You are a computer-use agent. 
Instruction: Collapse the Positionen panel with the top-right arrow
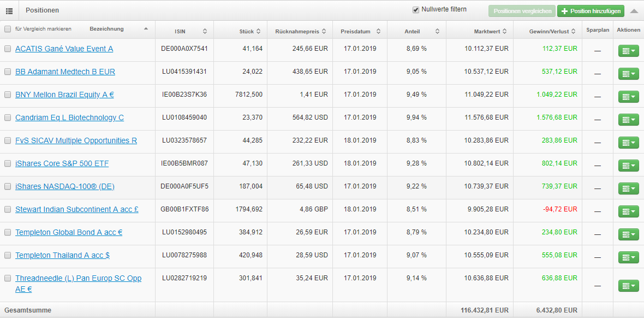pyautogui.click(x=634, y=11)
